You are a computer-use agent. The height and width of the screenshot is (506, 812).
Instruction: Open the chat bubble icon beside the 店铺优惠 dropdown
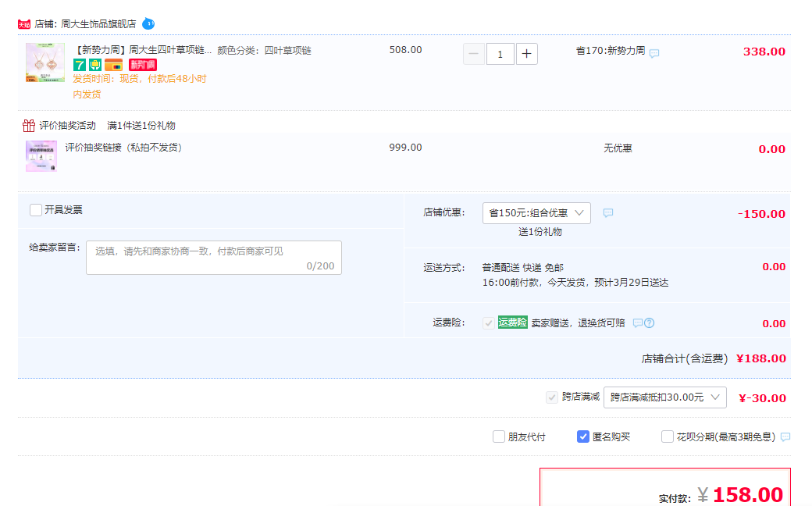tap(608, 213)
